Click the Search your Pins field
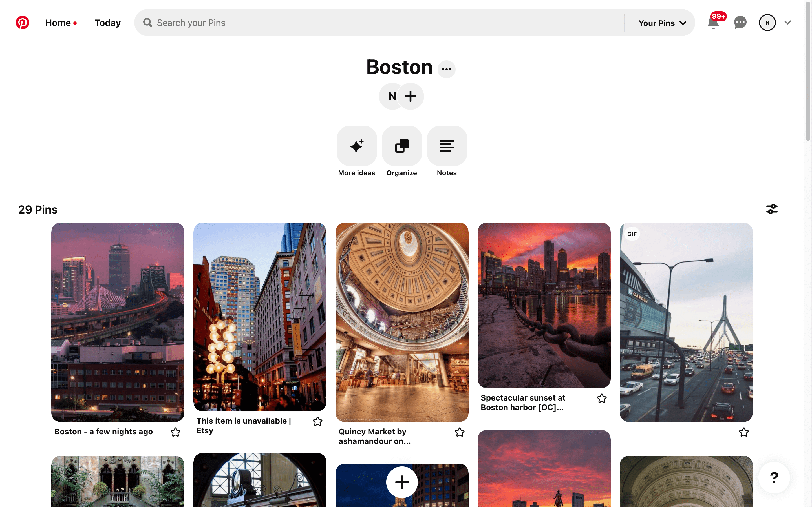 (379, 23)
